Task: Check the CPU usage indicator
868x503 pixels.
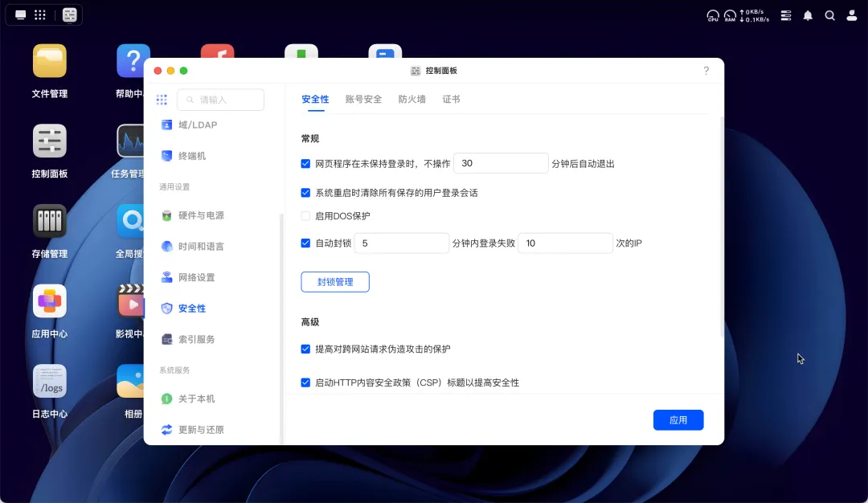Action: 713,15
